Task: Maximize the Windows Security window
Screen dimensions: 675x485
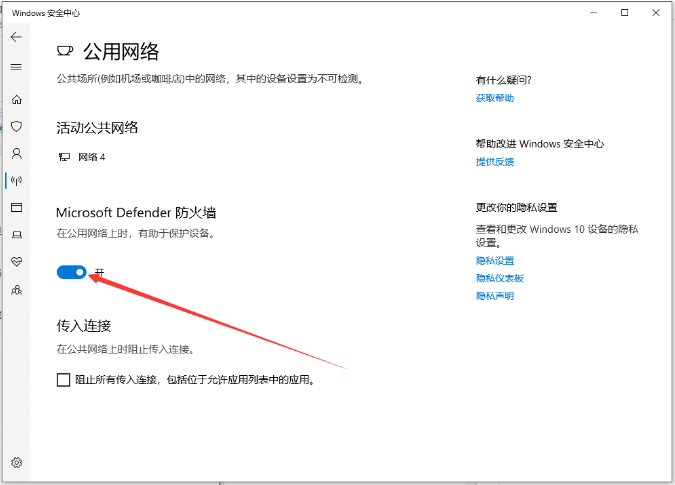Action: [x=625, y=12]
